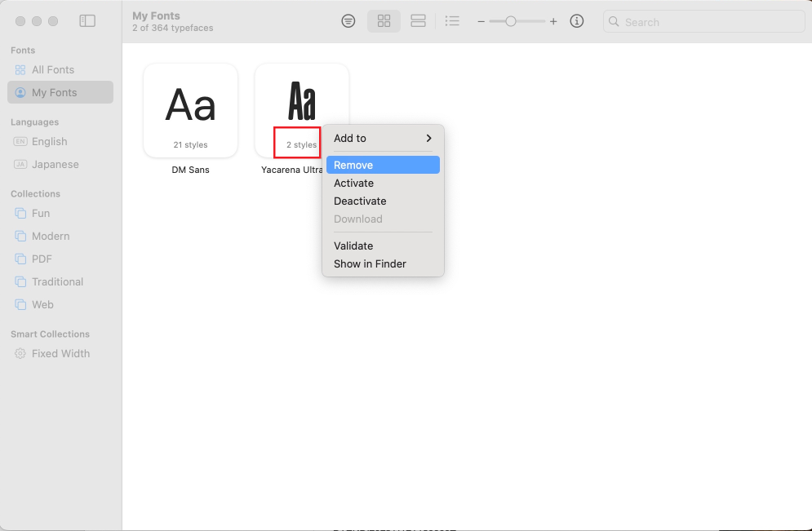Click the Download menu entry

pos(384,219)
